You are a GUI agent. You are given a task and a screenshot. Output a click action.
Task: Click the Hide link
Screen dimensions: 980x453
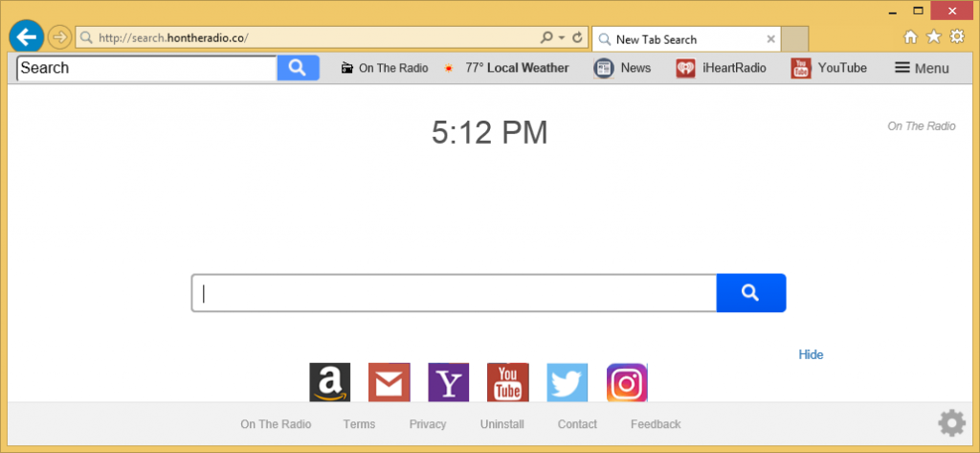pos(811,354)
